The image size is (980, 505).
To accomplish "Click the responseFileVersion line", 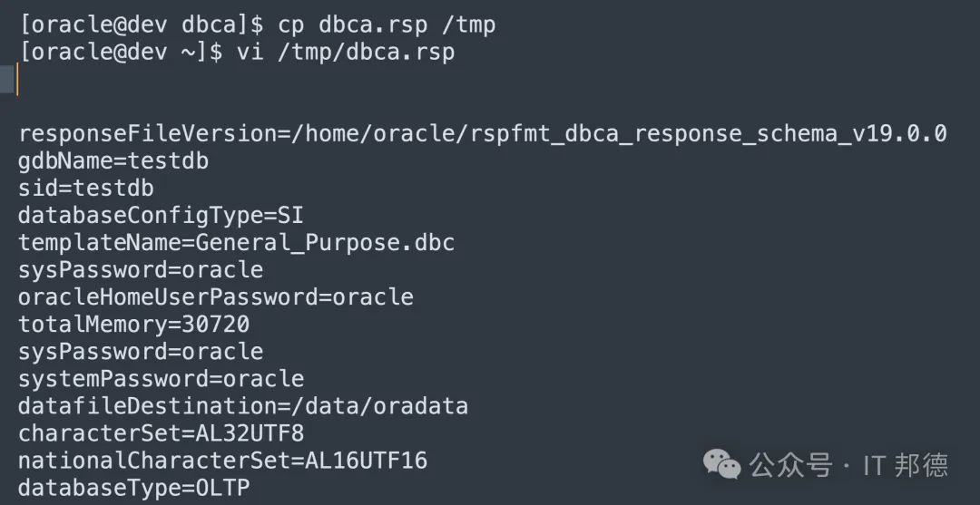I will [x=482, y=134].
